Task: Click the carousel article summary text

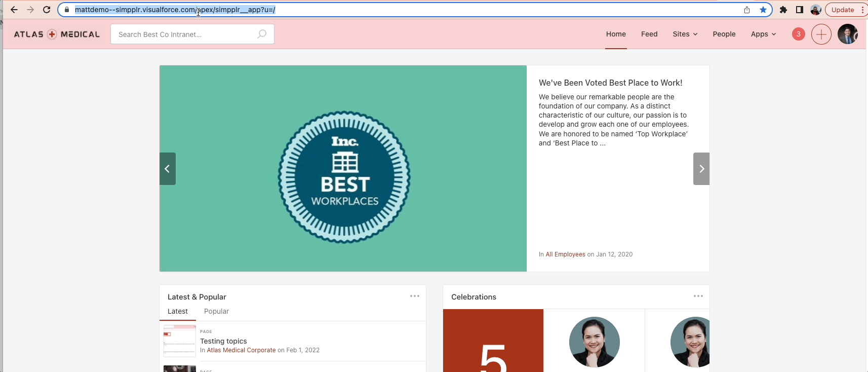Action: (614, 120)
